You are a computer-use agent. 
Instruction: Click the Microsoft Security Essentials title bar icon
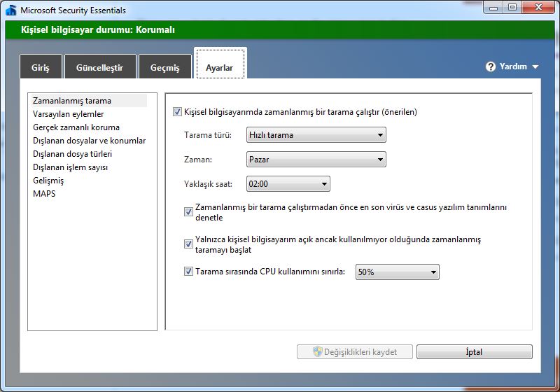coord(10,10)
